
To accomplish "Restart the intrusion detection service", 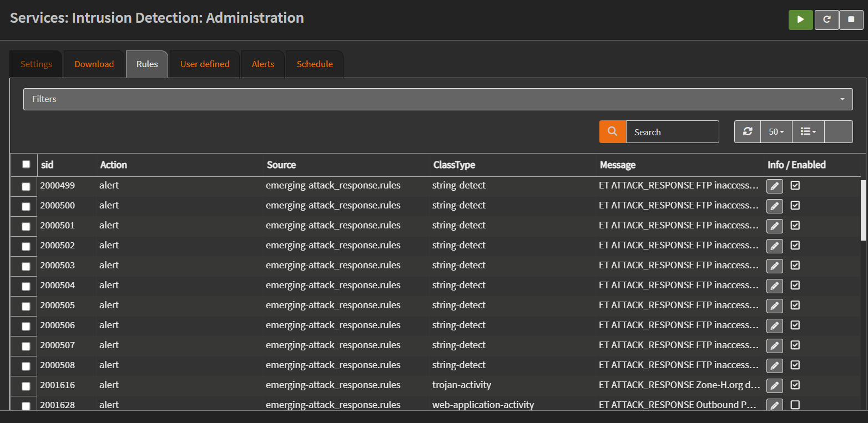I will (x=826, y=19).
